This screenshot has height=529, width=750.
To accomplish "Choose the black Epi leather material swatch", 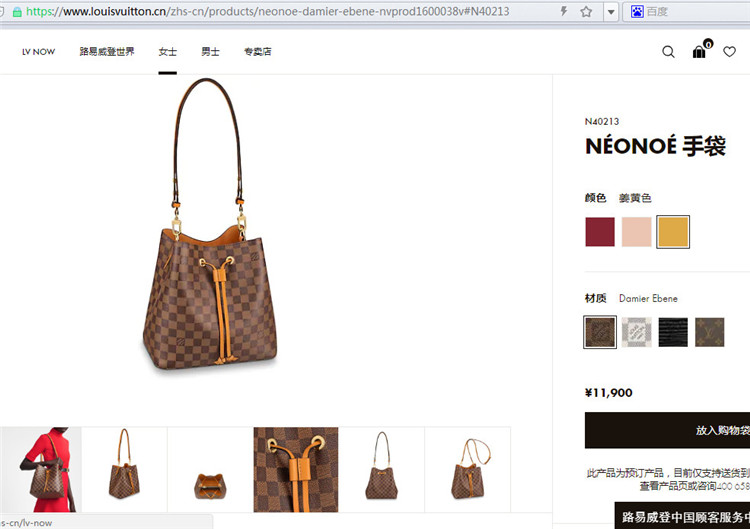I will pos(673,332).
